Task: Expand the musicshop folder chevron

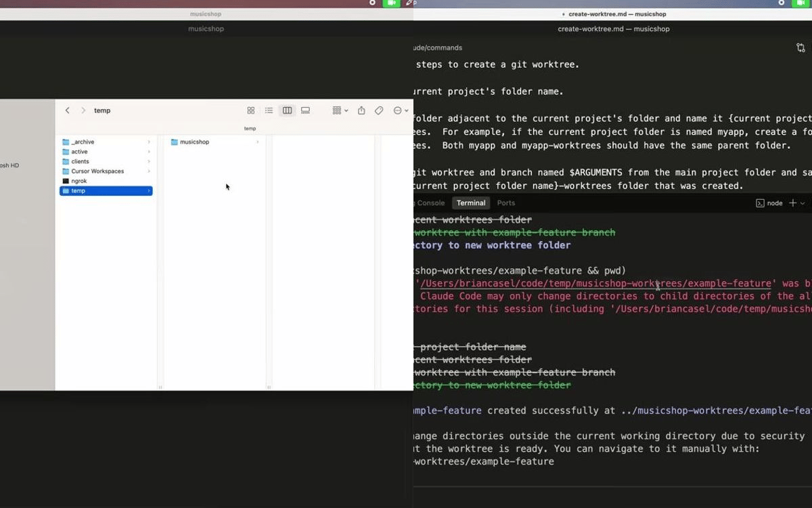Action: pos(257,142)
